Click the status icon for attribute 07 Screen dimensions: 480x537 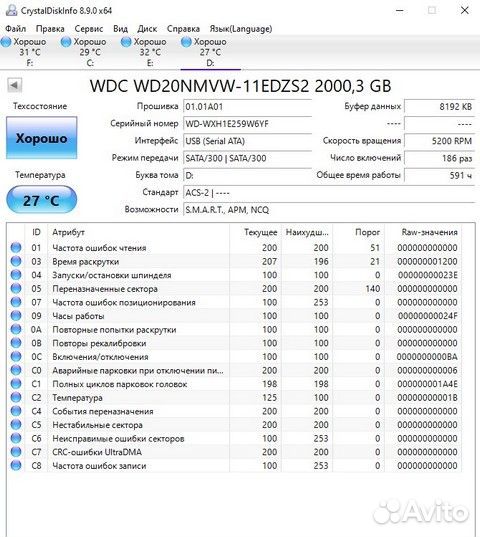point(16,302)
